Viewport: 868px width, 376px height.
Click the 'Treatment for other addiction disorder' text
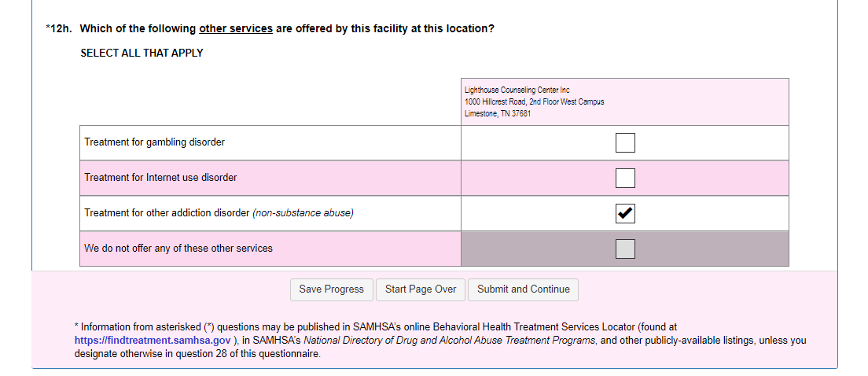coord(167,213)
